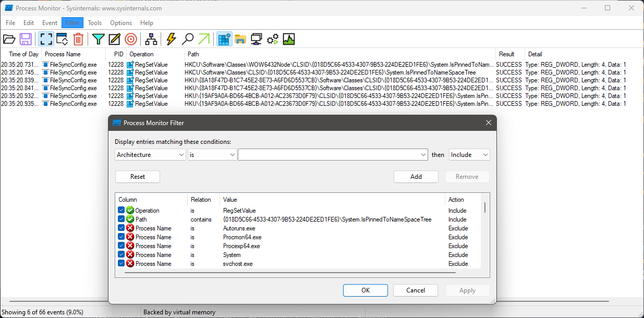The width and height of the screenshot is (644, 318).
Task: Click red exclude icon on svchost.exe rule
Action: 130,264
